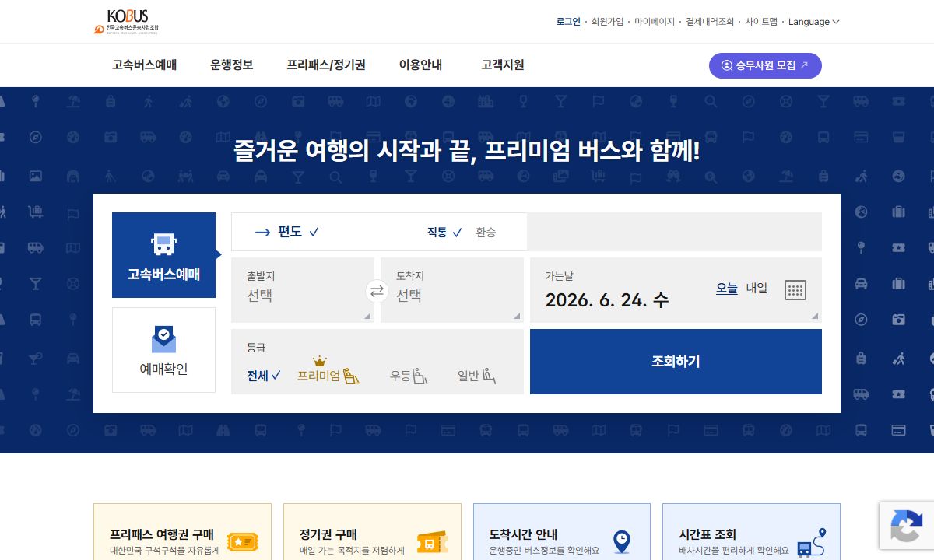Click the location pin icon in 도착시간 안내

point(621,541)
